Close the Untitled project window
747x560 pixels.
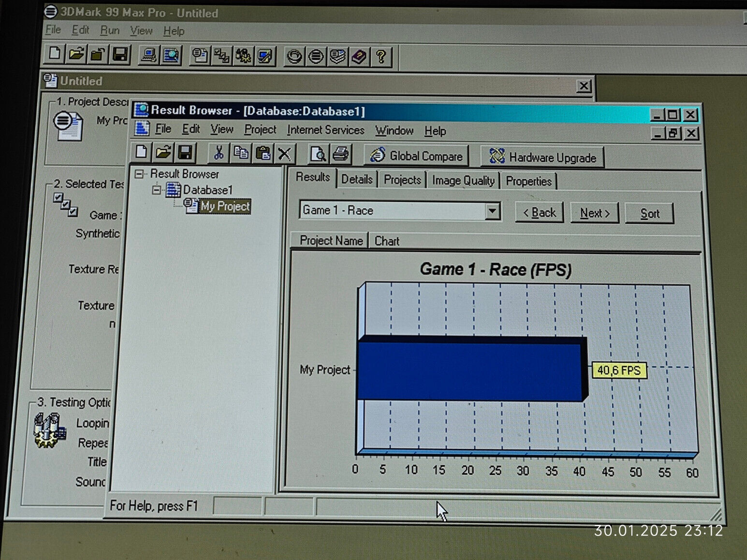pyautogui.click(x=584, y=86)
